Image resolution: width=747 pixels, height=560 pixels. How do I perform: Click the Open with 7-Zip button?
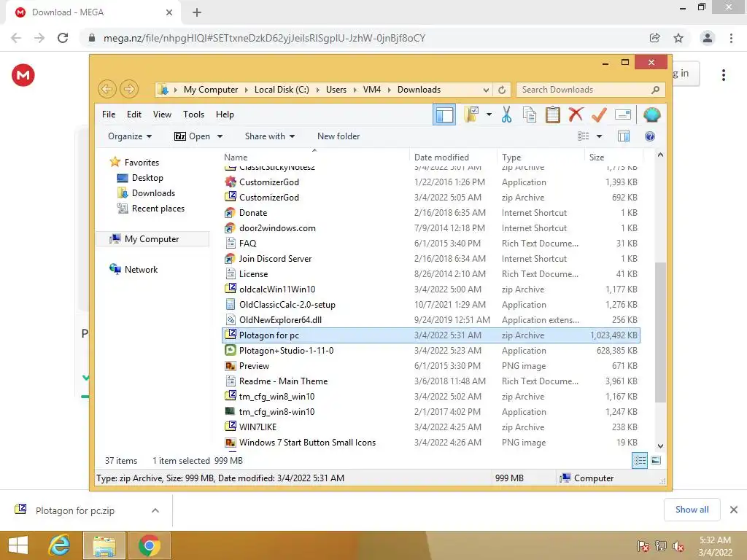pos(192,136)
